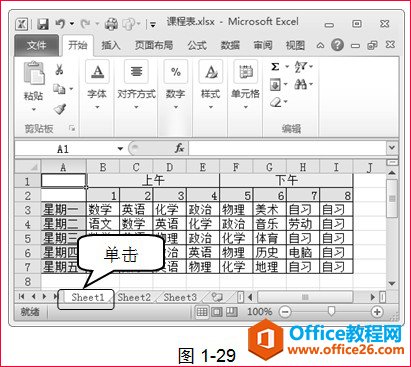Select column header F
Image resolution: width=411 pixels, height=367 pixels.
[236, 167]
